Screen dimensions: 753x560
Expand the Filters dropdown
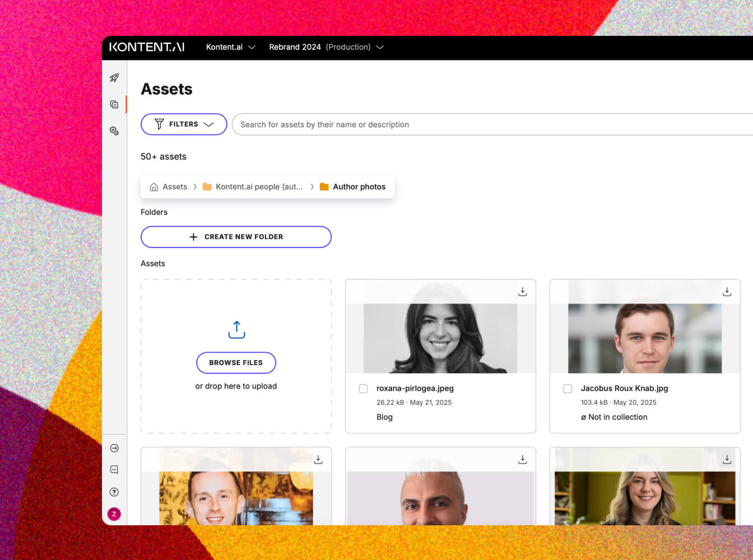click(184, 124)
